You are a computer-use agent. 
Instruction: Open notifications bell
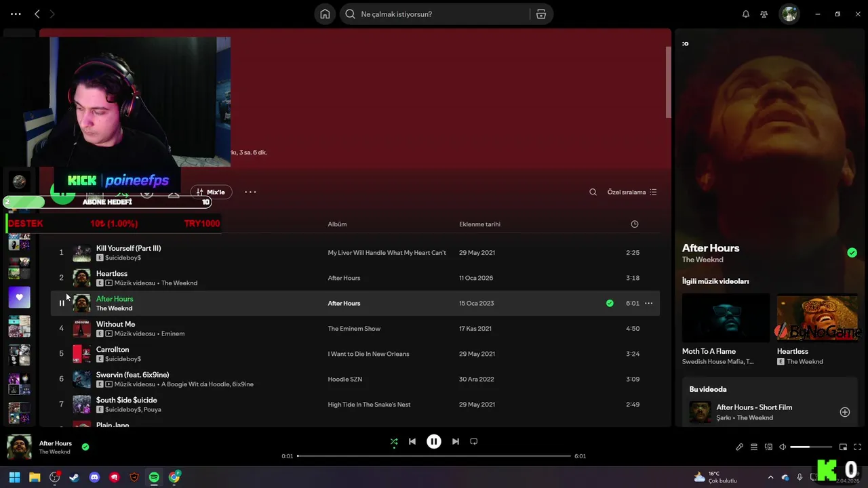coord(746,14)
